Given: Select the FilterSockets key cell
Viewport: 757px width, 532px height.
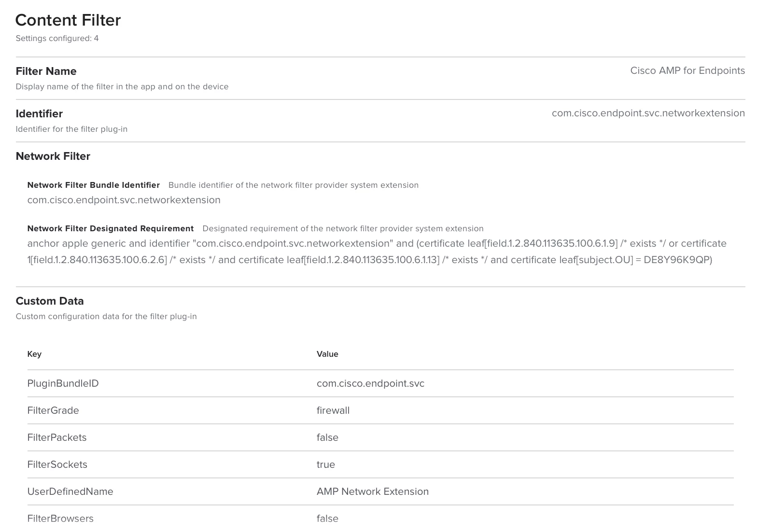Looking at the screenshot, I should 57,464.
